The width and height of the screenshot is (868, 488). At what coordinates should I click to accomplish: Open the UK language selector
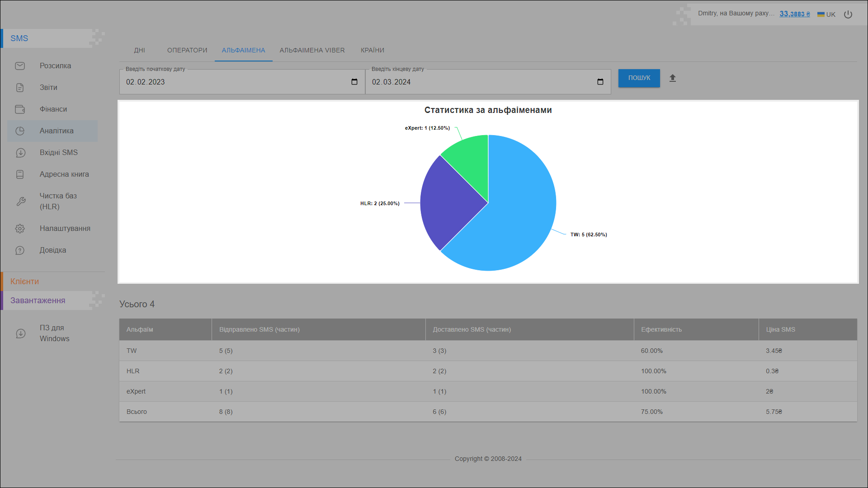pos(826,14)
